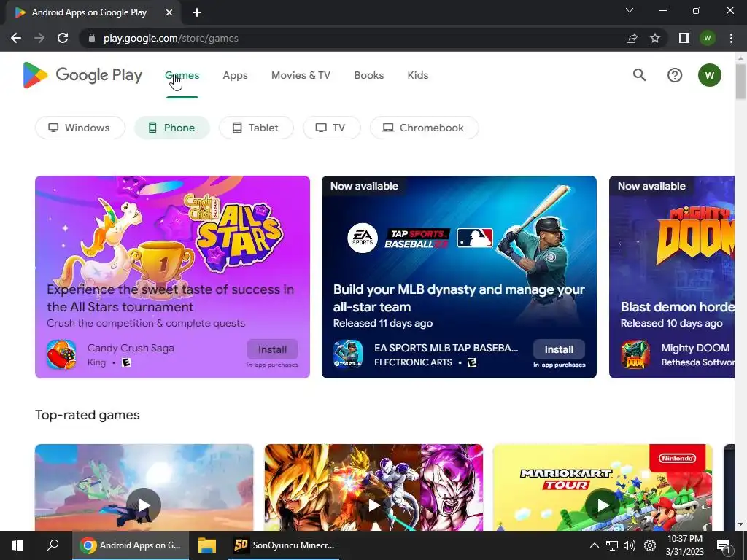Open the Candy Crush Saga app icon
This screenshot has width=747, height=560.
[61, 355]
